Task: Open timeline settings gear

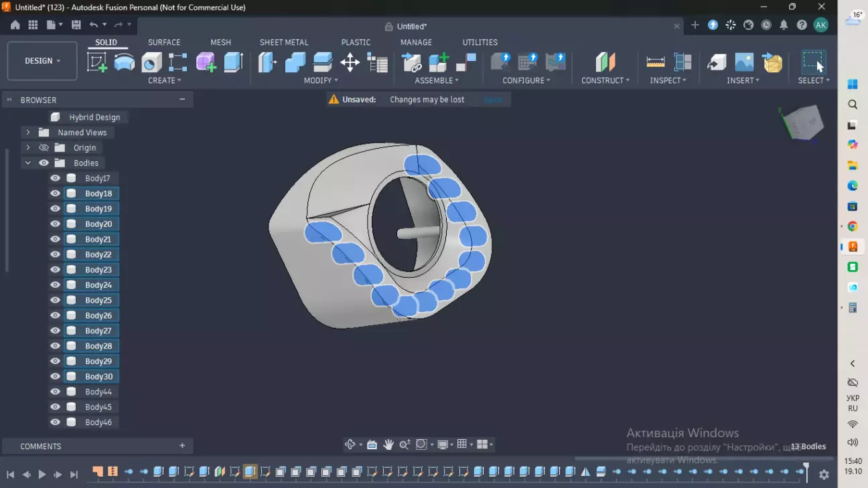Action: 824,474
